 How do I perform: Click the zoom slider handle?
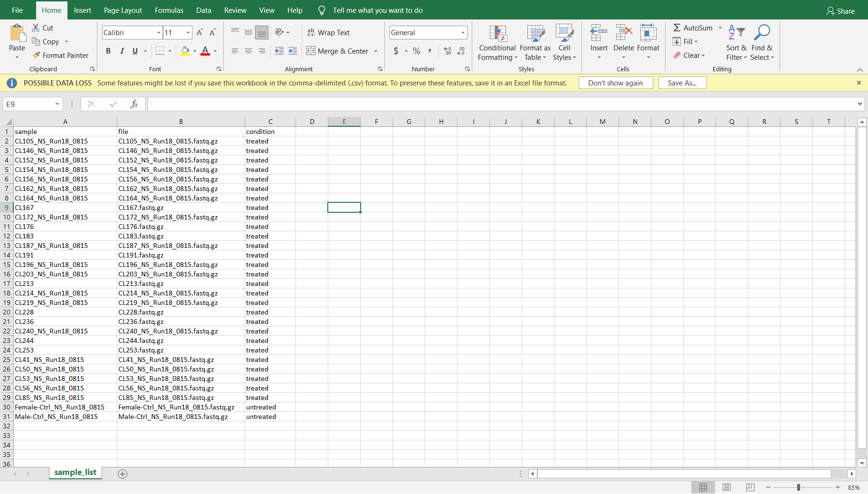pyautogui.click(x=799, y=487)
